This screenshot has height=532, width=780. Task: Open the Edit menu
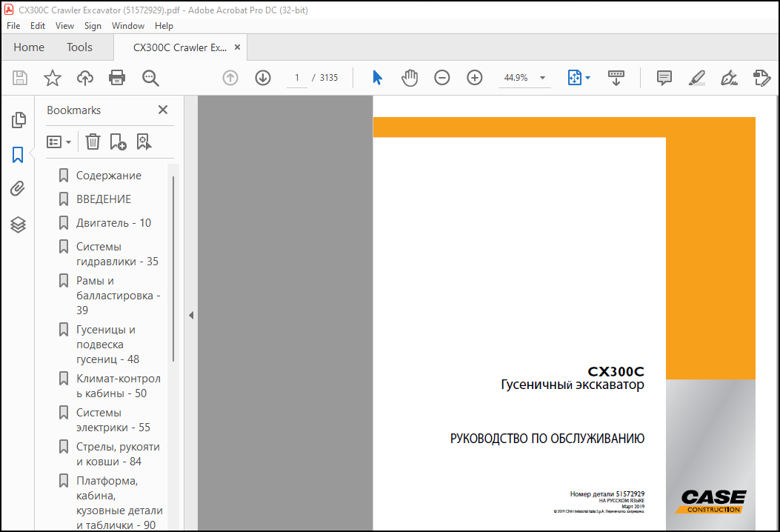pyautogui.click(x=38, y=26)
